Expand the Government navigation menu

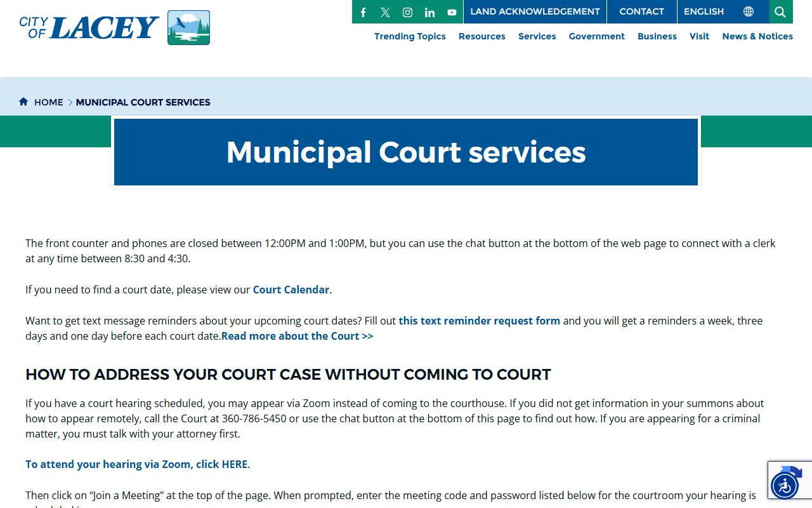pos(596,36)
